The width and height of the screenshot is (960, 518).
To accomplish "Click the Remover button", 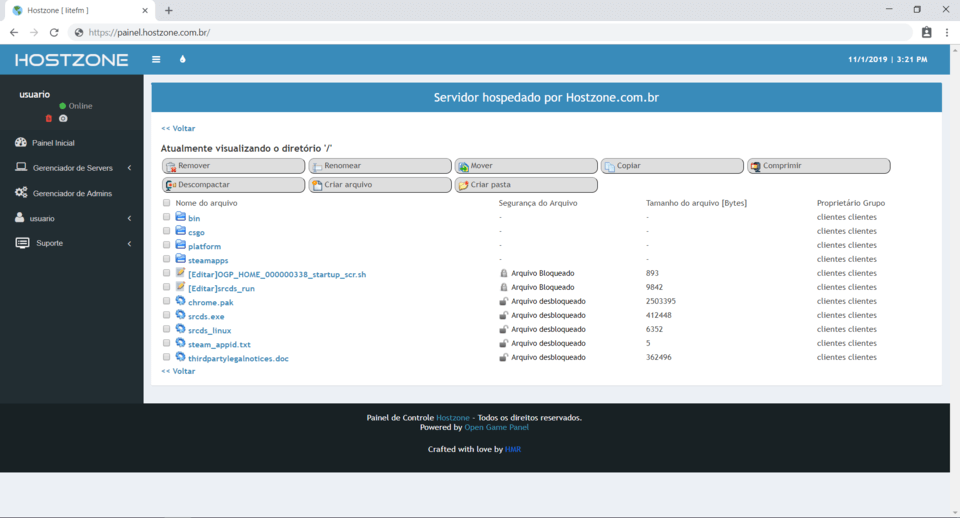I will (x=233, y=166).
